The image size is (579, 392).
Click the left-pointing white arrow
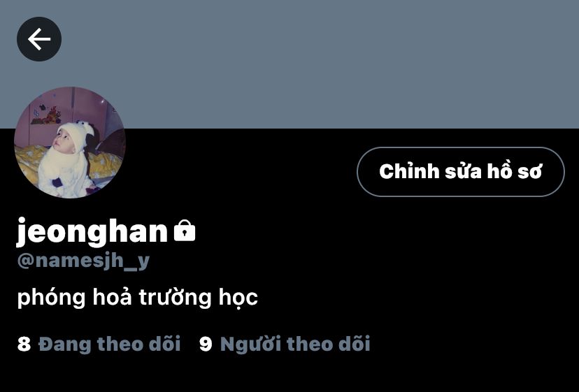click(38, 38)
